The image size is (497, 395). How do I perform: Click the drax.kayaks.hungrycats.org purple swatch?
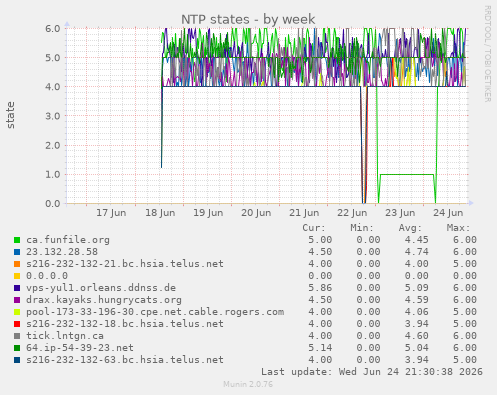(x=17, y=300)
